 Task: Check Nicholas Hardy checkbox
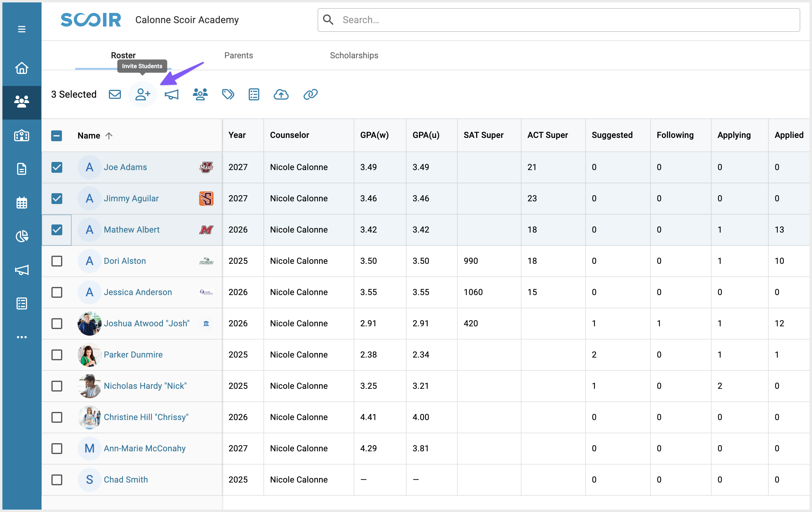[57, 386]
